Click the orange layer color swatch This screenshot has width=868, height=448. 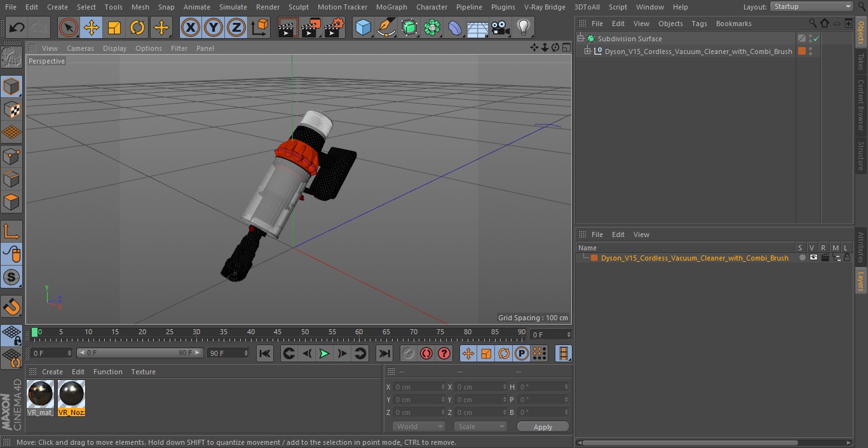(x=594, y=258)
